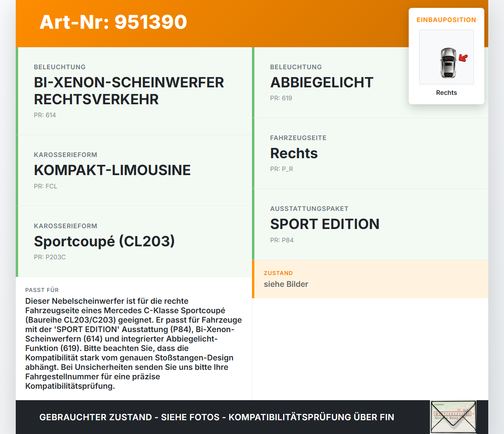The width and height of the screenshot is (504, 434).
Task: Expand the PASST FÜR description section
Action: [134, 338]
